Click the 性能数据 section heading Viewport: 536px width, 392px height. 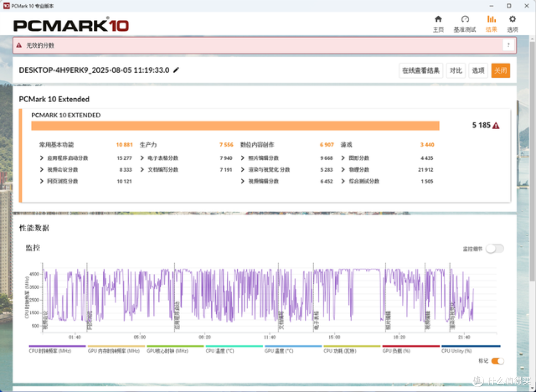pyautogui.click(x=34, y=228)
